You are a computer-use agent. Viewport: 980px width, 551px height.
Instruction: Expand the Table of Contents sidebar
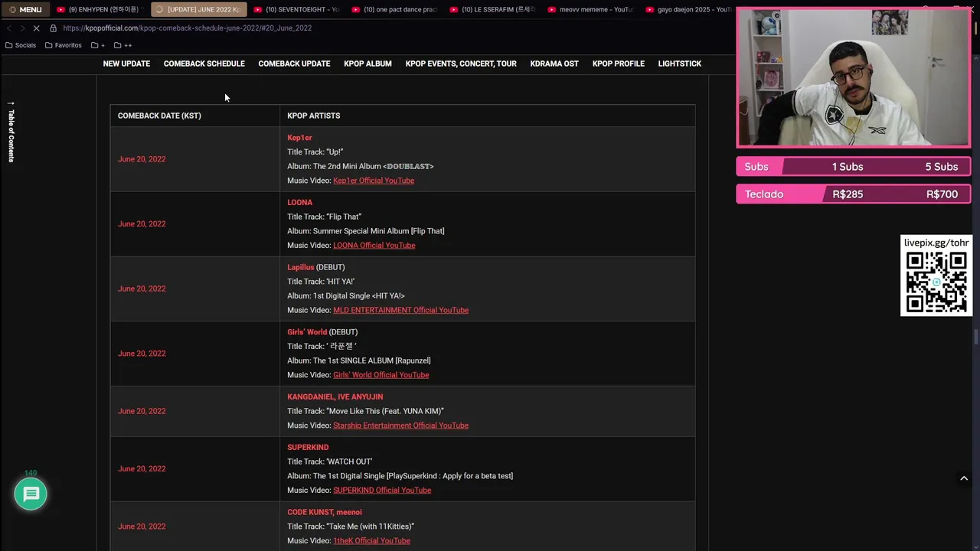coord(11,131)
